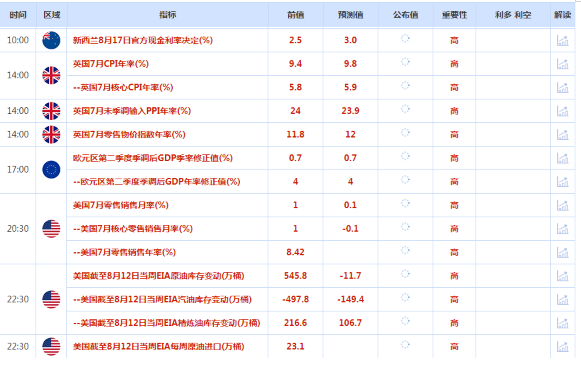Click previous value 8.42
Screen dimensions: 581x368
click(x=295, y=252)
